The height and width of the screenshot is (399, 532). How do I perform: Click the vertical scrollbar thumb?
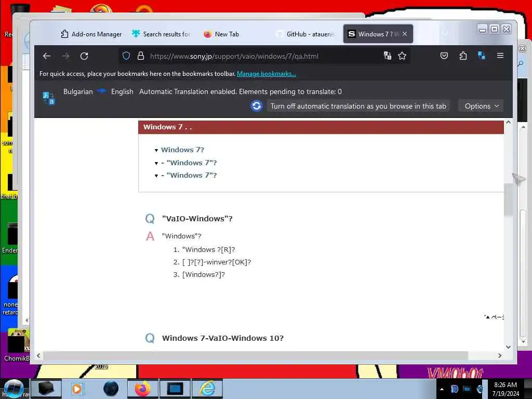point(508,199)
